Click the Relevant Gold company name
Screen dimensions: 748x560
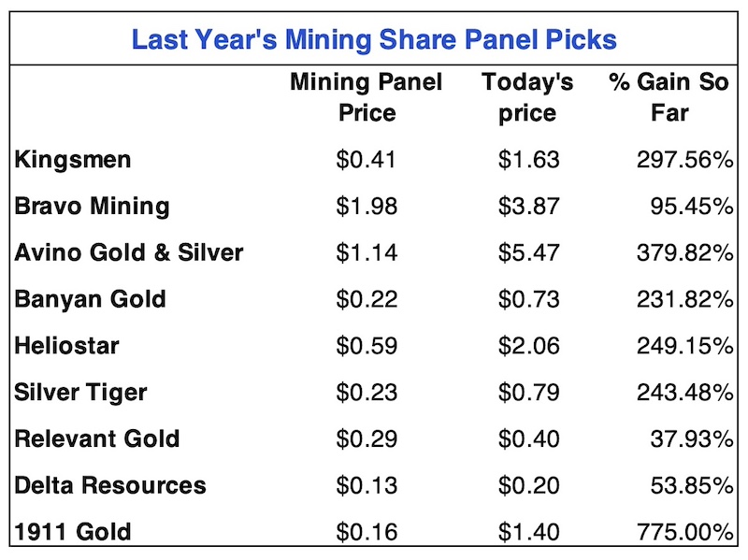point(97,439)
